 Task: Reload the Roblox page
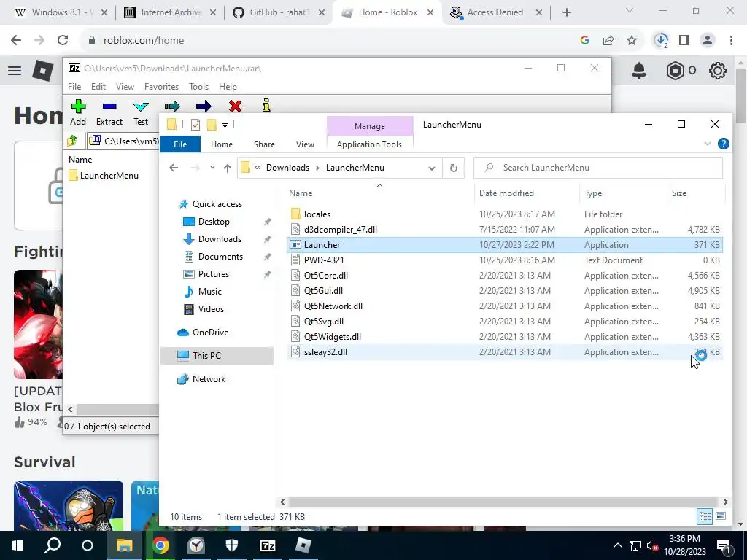pyautogui.click(x=63, y=41)
